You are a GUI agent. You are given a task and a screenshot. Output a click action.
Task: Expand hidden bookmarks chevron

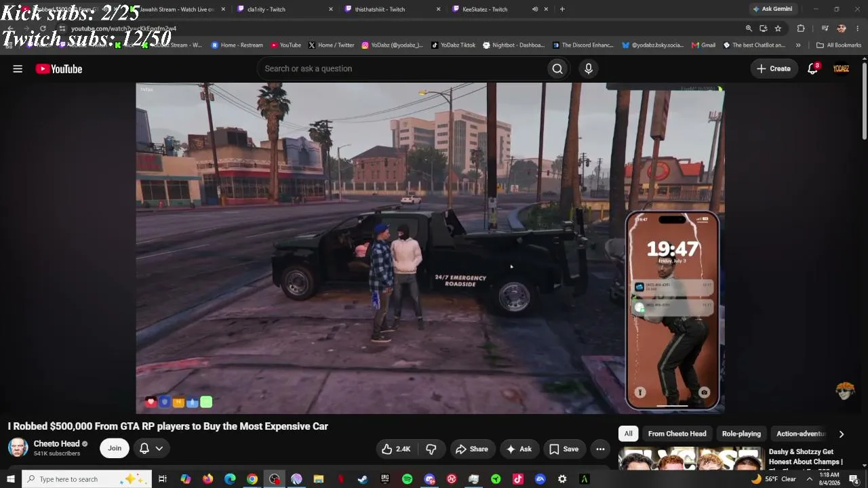point(798,45)
